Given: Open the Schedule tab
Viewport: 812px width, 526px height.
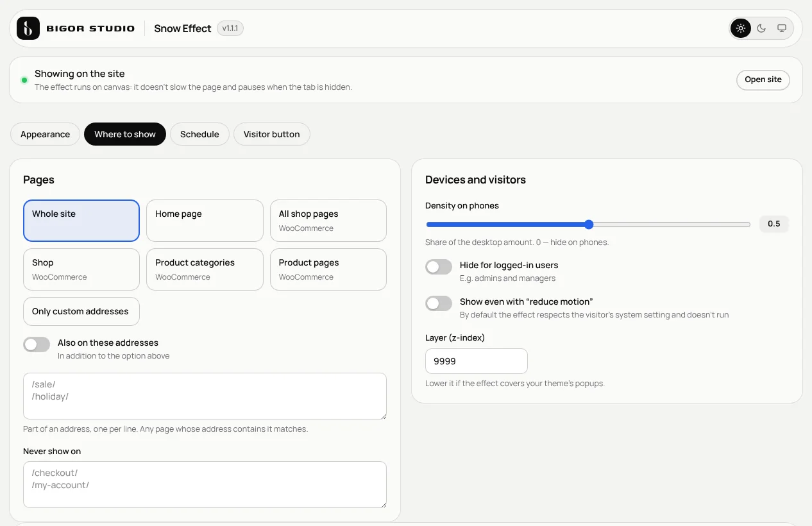Looking at the screenshot, I should point(199,134).
